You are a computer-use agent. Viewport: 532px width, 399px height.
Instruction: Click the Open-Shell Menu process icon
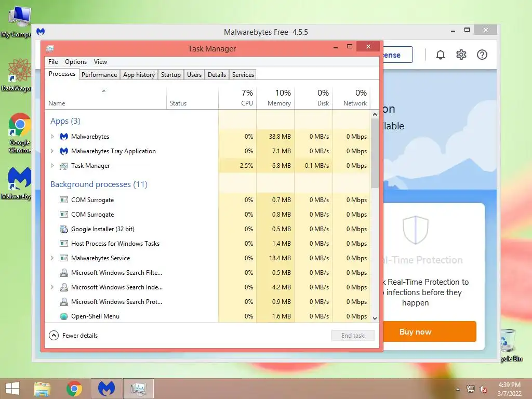[64, 316]
